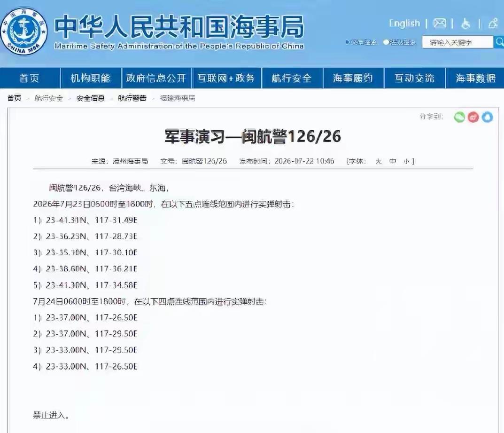Click coordinate line 23-37.00N、117-26.50E
Screen dimensions: 504x433
85,318
